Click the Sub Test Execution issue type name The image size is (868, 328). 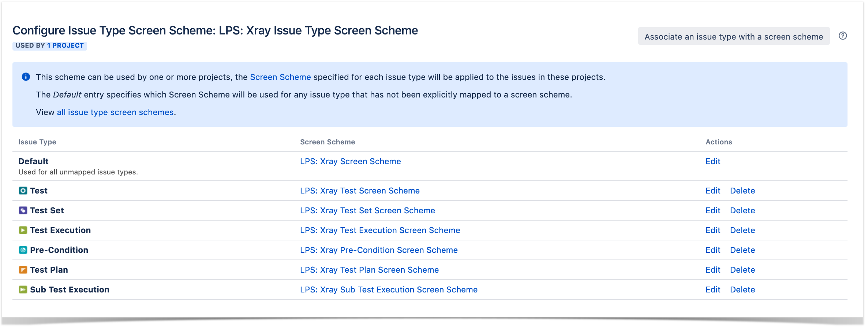(x=70, y=290)
